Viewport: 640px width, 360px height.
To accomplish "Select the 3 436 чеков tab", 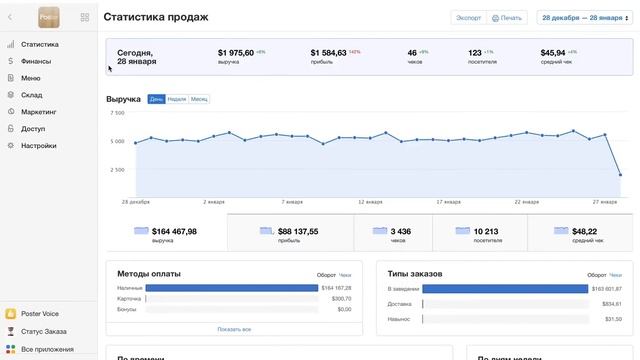I will click(393, 233).
